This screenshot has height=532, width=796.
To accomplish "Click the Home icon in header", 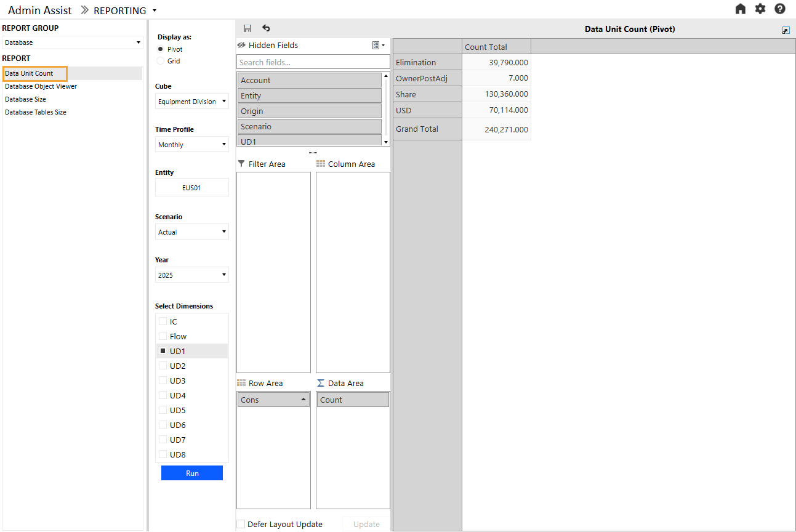I will (x=741, y=9).
